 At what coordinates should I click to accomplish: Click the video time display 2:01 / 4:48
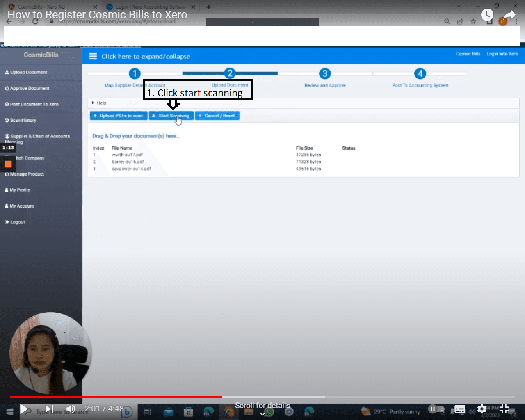point(104,409)
